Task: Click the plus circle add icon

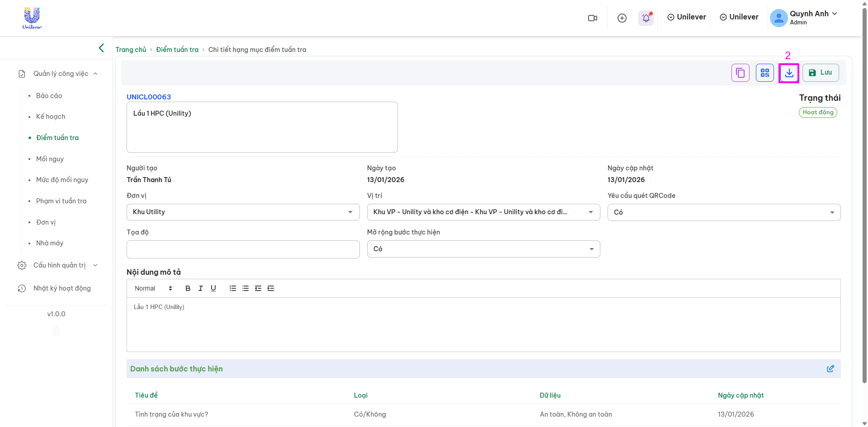Action: tap(622, 18)
